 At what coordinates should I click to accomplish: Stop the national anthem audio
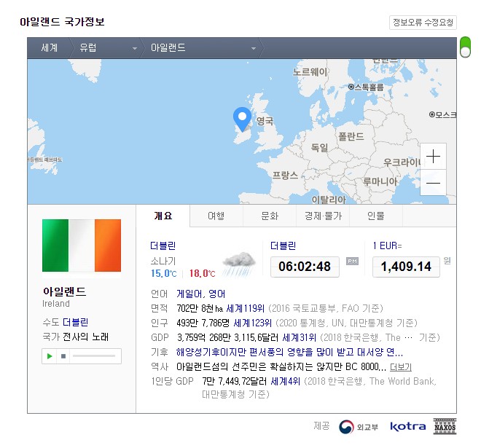pos(63,356)
